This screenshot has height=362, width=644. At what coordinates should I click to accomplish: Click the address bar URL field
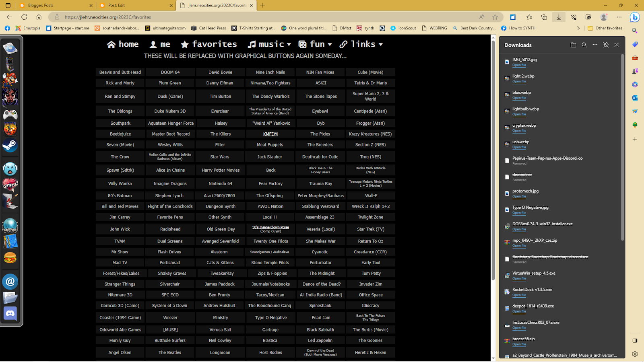266,17
